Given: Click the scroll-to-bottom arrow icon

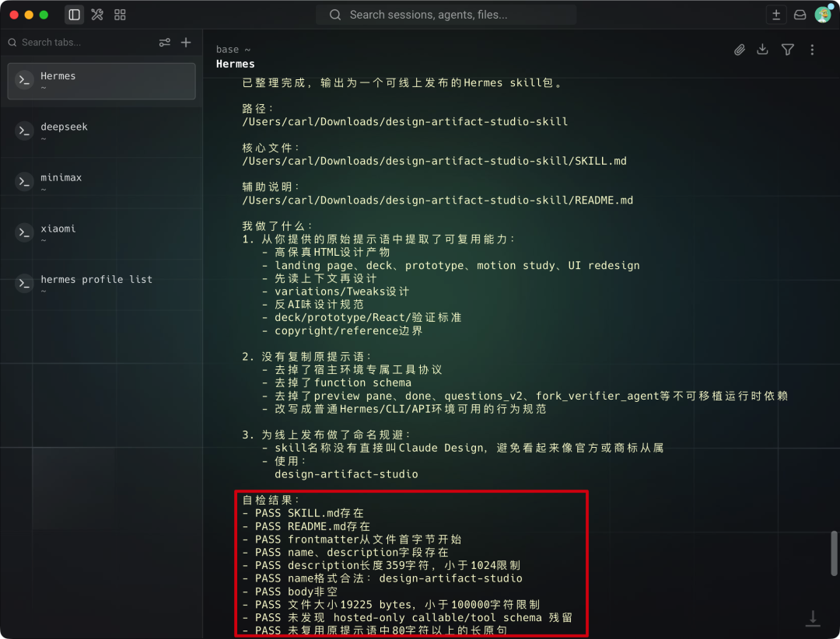Looking at the screenshot, I should 813,618.
